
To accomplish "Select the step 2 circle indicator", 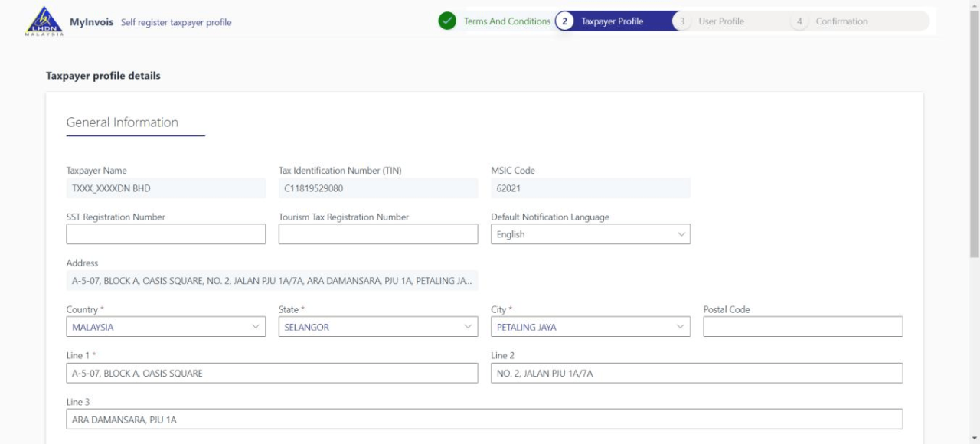I will click(x=563, y=21).
